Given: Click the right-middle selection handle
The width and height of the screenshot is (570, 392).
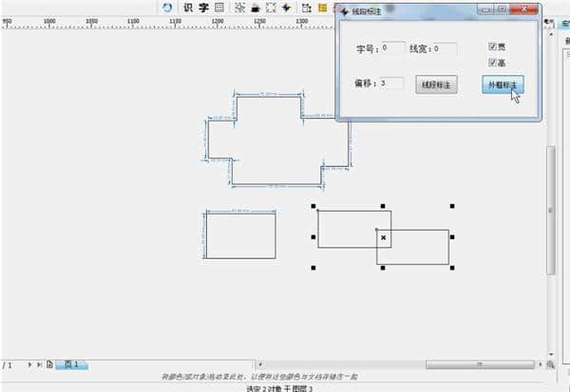Looking at the screenshot, I should click(452, 237).
